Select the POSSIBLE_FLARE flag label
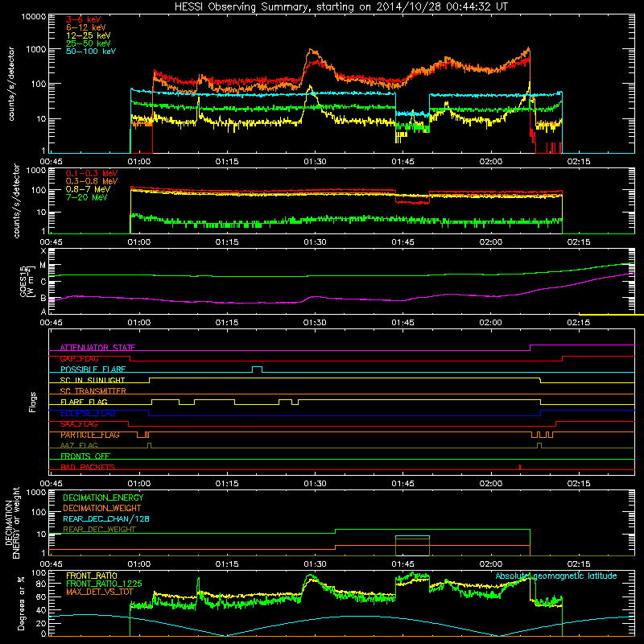 (x=93, y=369)
